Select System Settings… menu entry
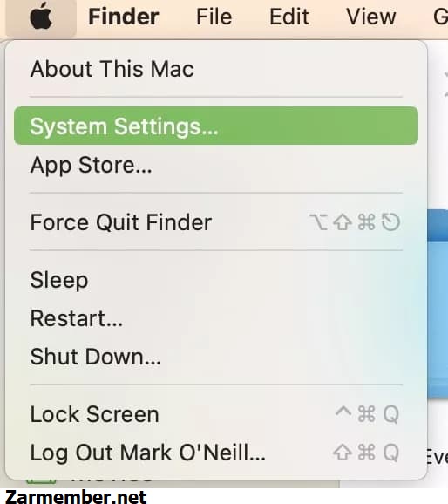Viewport: 448px width, 504px height. click(x=216, y=126)
